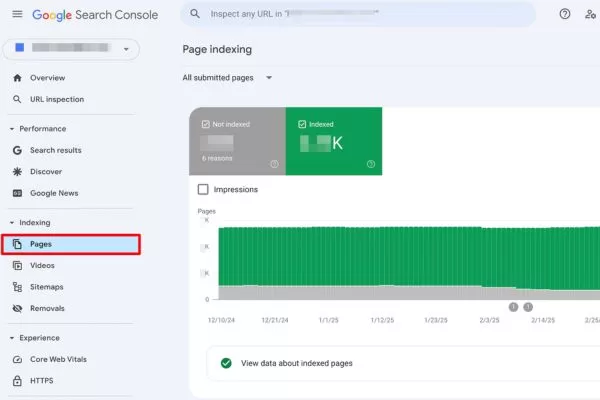Click the Pages documents icon

17,244
